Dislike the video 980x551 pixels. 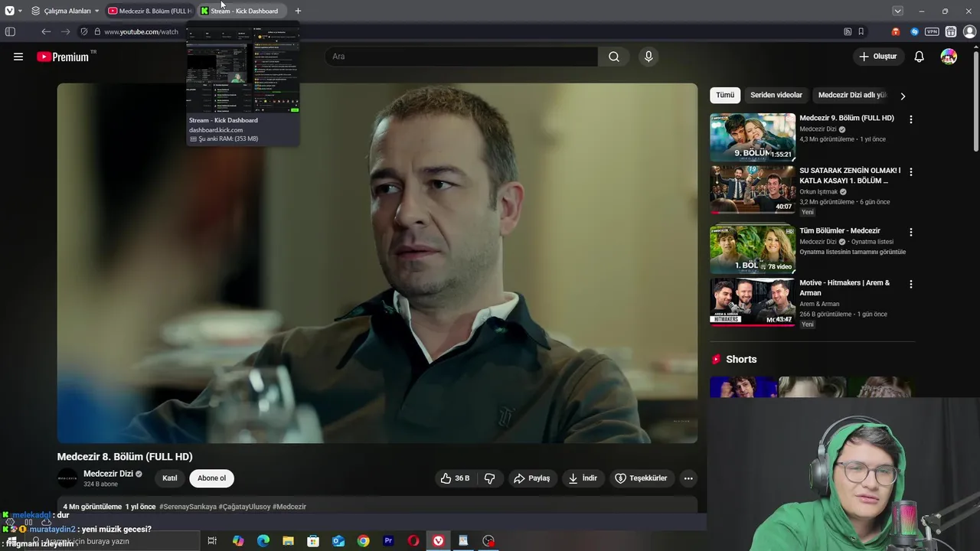tap(489, 478)
